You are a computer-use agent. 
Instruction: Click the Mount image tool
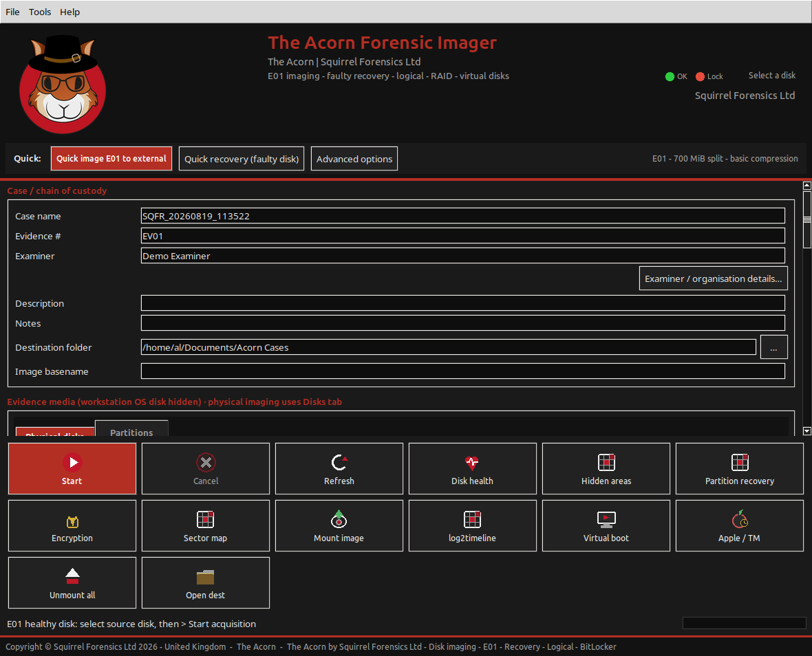pos(339,525)
